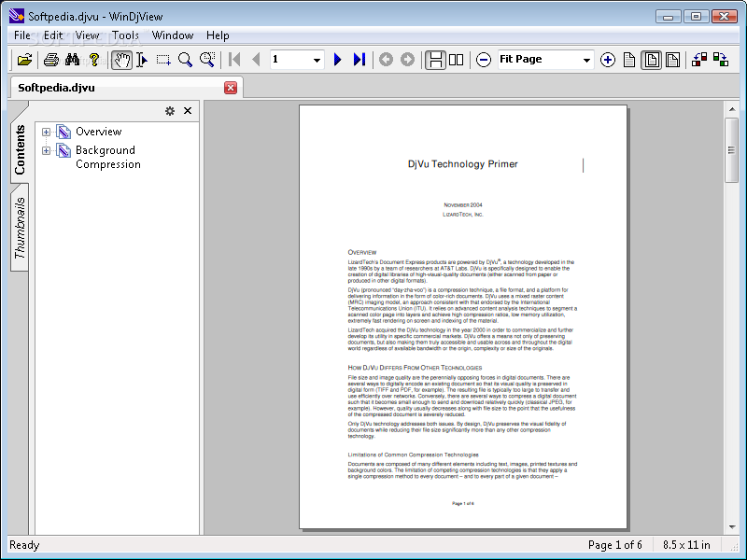Select the Background Compression bookmark

click(108, 157)
